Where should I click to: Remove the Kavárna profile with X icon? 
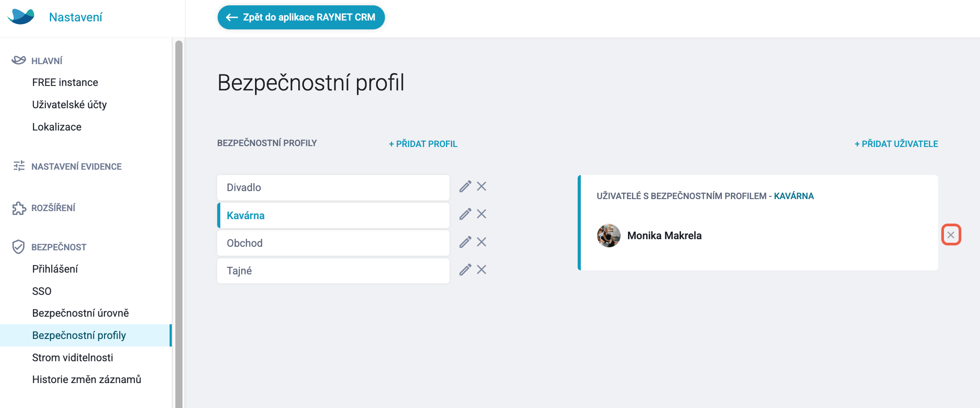[482, 214]
